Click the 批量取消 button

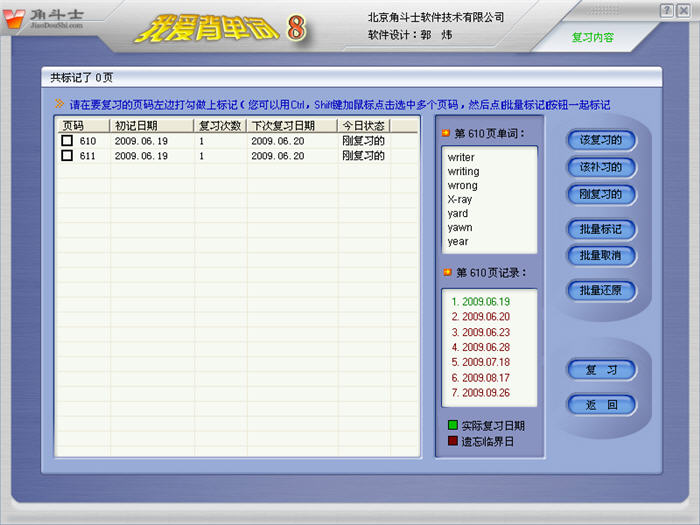(601, 255)
